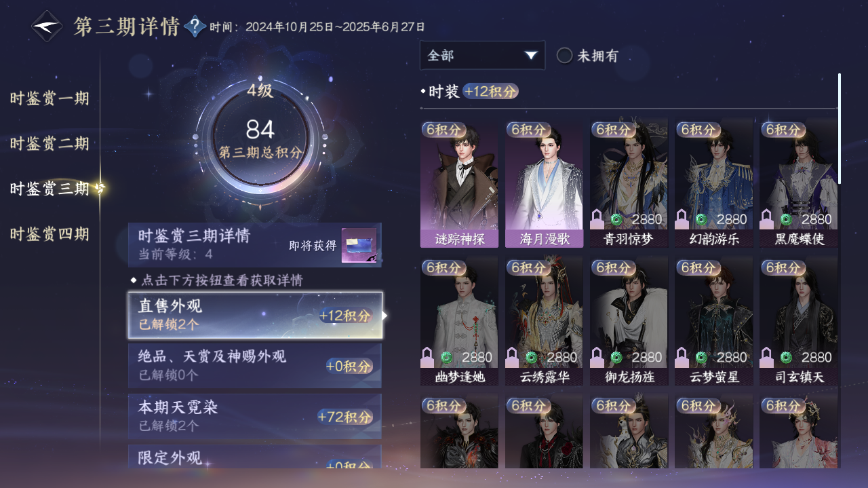The height and width of the screenshot is (488, 868).
Task: Click the back arrow diamond icon
Action: (47, 26)
